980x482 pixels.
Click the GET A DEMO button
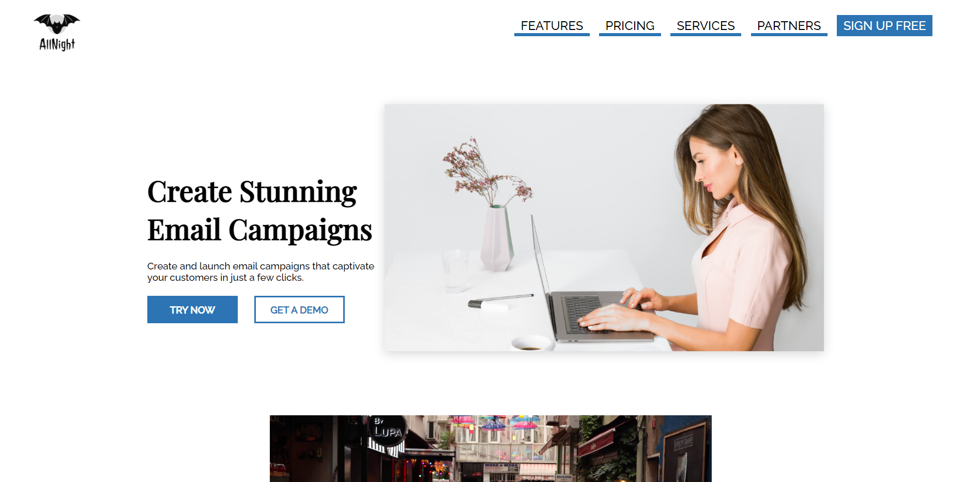point(299,310)
